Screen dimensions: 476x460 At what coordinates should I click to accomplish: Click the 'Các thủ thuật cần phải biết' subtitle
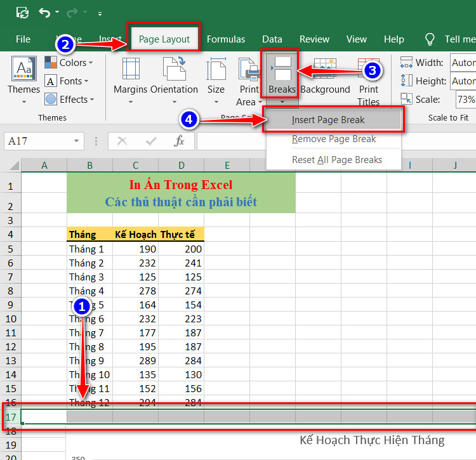coord(181,202)
